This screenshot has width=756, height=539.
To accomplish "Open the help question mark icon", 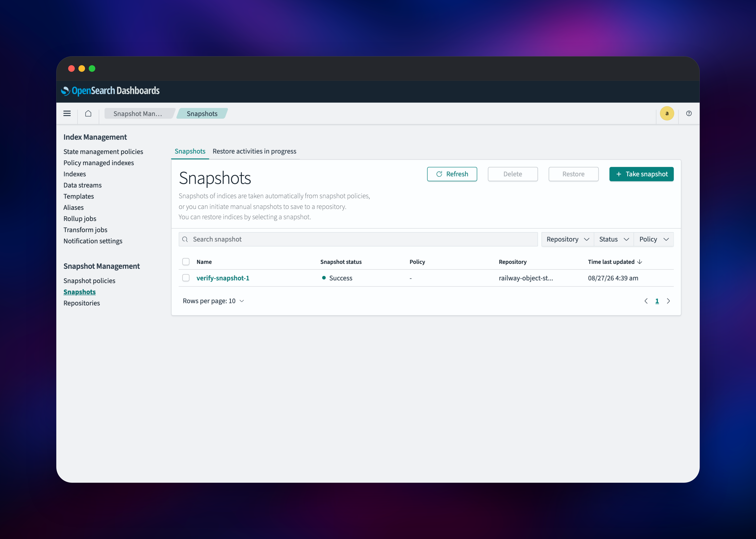I will click(689, 114).
